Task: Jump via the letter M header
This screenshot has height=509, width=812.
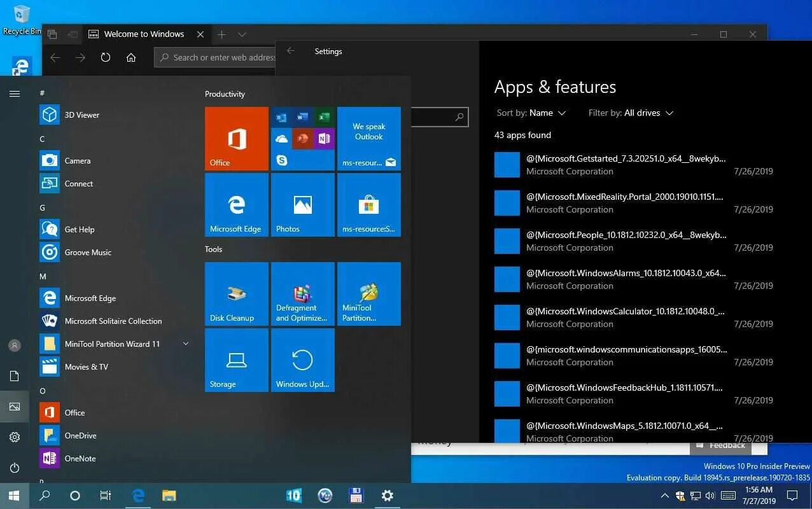Action: coord(43,276)
